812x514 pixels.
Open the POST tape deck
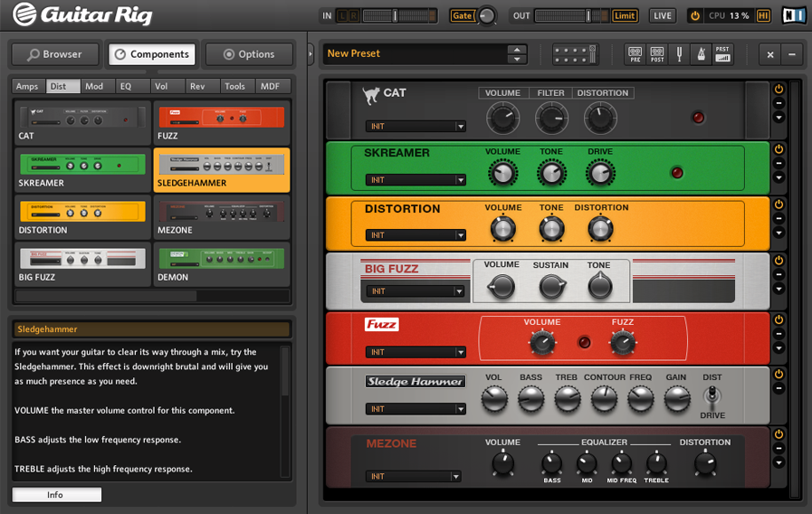pyautogui.click(x=656, y=53)
